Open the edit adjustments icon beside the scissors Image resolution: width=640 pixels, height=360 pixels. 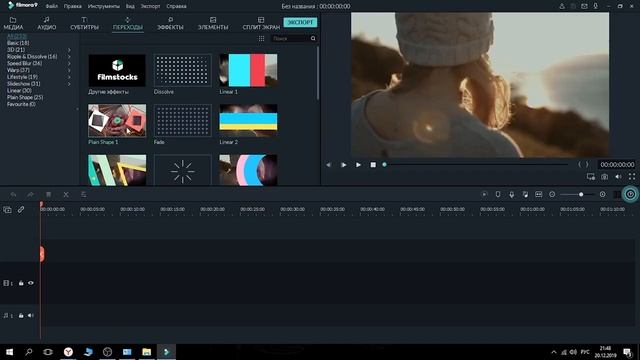84,195
